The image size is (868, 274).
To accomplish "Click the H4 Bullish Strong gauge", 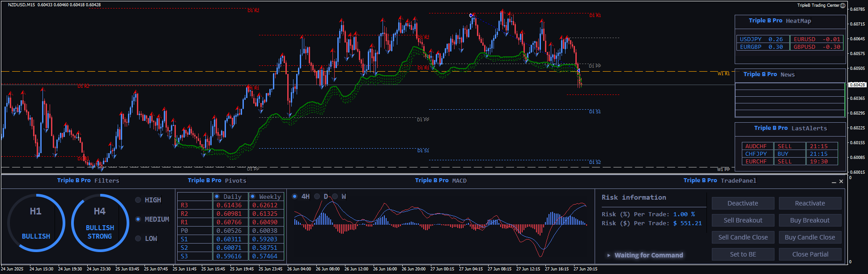I will point(100,223).
